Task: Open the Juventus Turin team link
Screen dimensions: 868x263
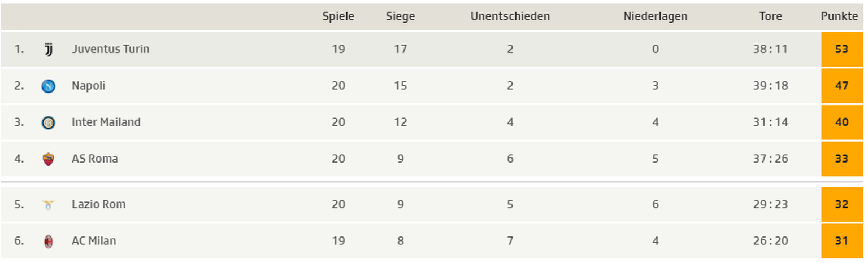Action: [x=110, y=49]
